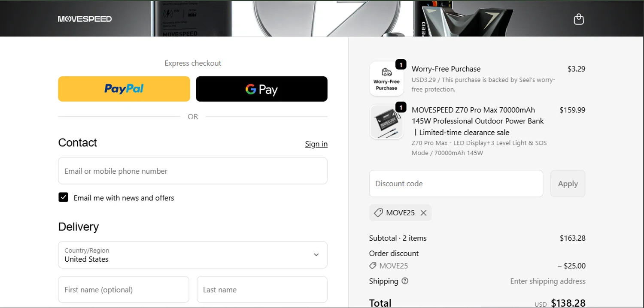Click the MOVESPEED logo in header
The height and width of the screenshot is (308, 644).
pos(85,19)
